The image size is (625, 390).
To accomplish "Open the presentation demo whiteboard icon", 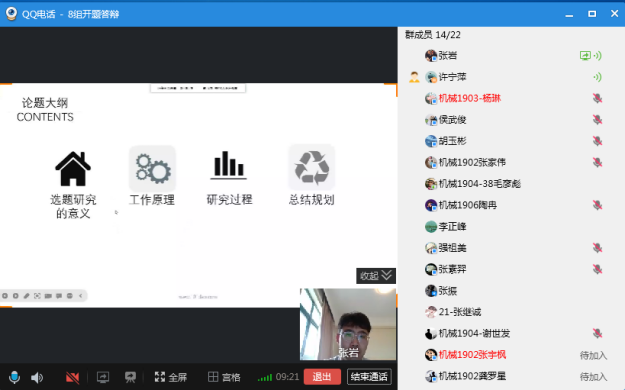I will point(130,377).
